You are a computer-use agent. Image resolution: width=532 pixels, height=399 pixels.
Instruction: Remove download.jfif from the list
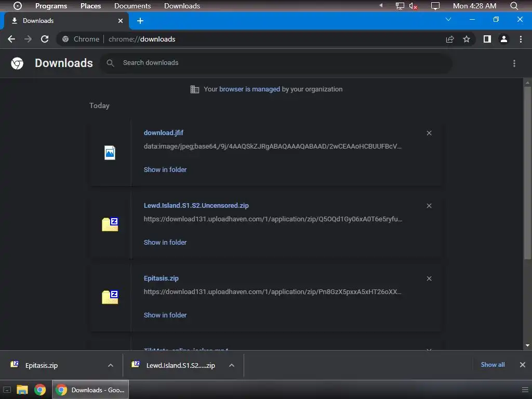[429, 133]
